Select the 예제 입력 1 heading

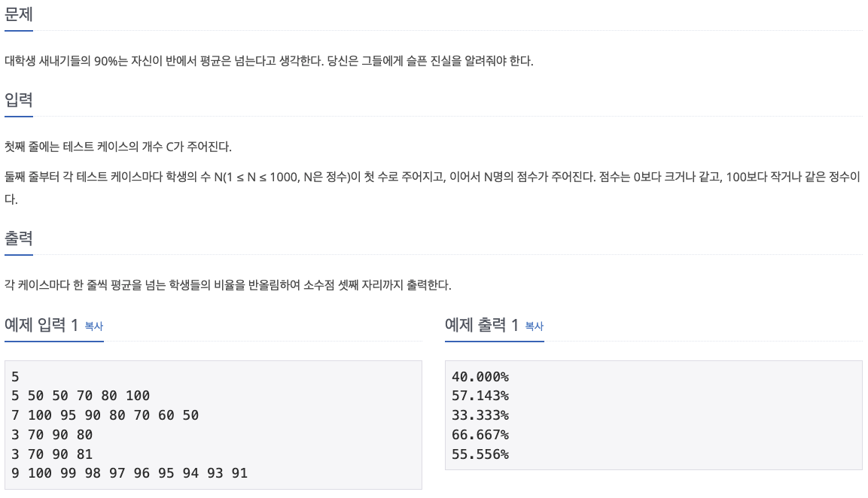[x=41, y=325]
